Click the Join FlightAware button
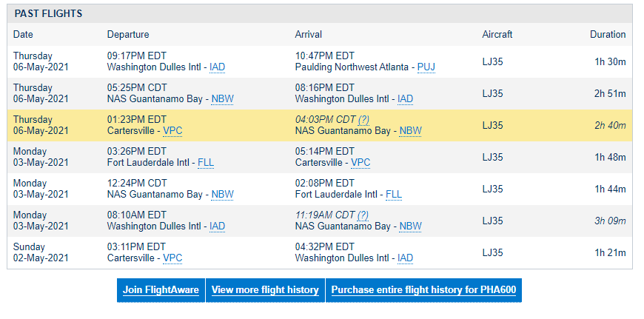Image resolution: width=644 pixels, height=319 pixels. pos(161,290)
